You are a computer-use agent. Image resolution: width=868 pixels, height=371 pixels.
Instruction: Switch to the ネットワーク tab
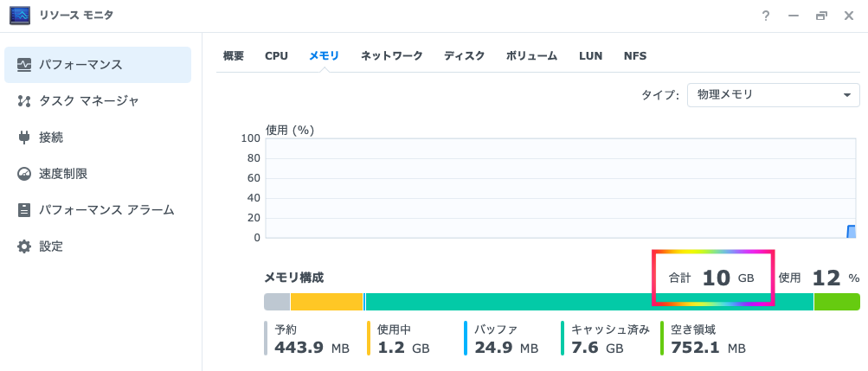(x=392, y=56)
